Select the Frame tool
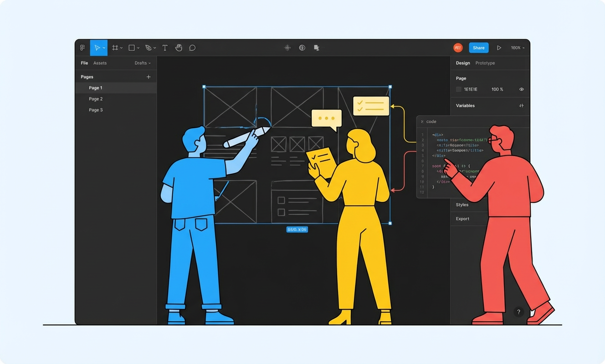 [115, 48]
